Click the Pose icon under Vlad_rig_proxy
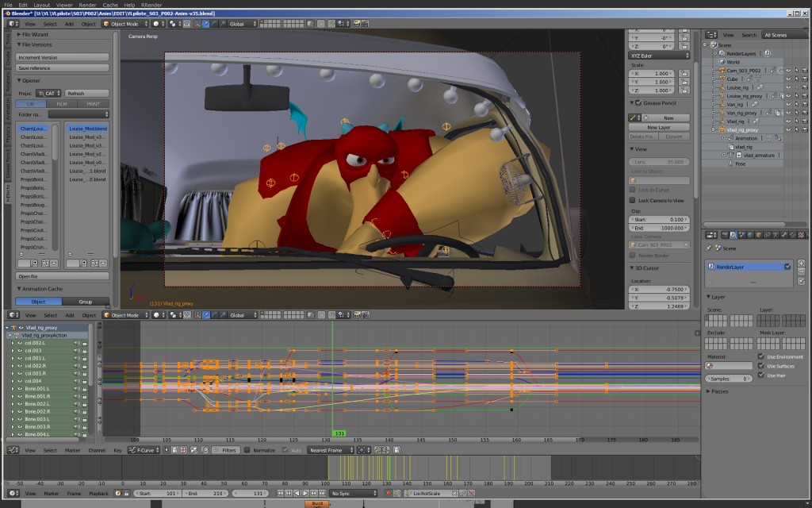Image resolution: width=812 pixels, height=508 pixels. click(730, 164)
